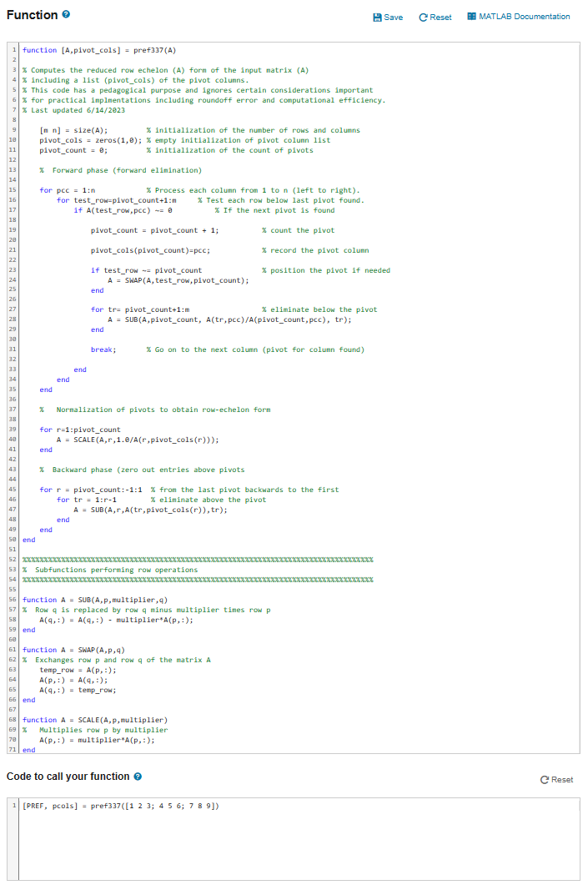This screenshot has height=895, width=588.
Task: Click the 'function A = SUB(A,p,multiplier,q)' line
Action: click(95, 600)
